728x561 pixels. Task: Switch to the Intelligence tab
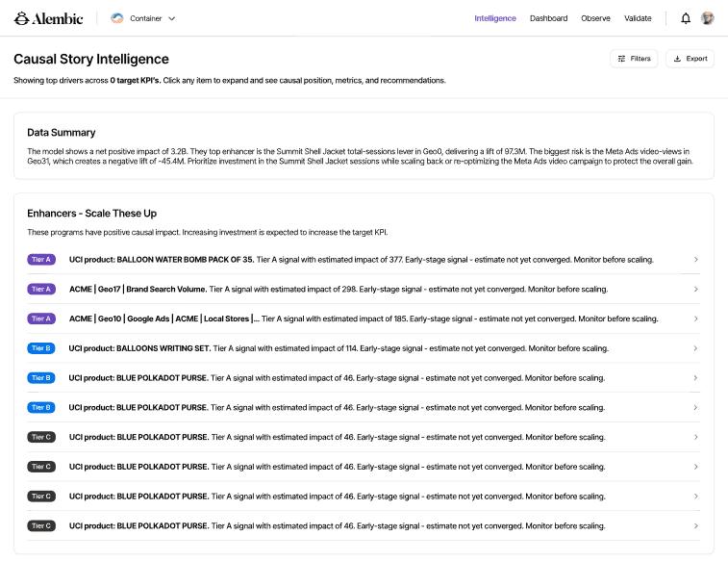pos(495,18)
